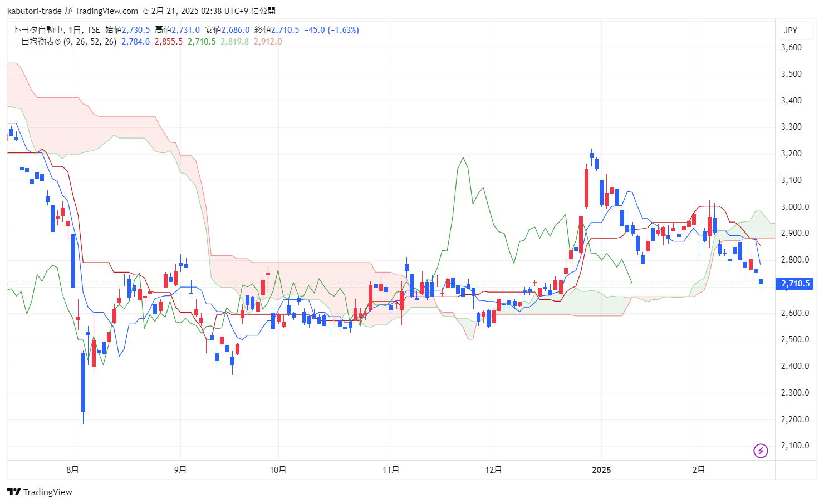Click the 11月 label on time axis
The width and height of the screenshot is (824, 504).
coord(391,470)
